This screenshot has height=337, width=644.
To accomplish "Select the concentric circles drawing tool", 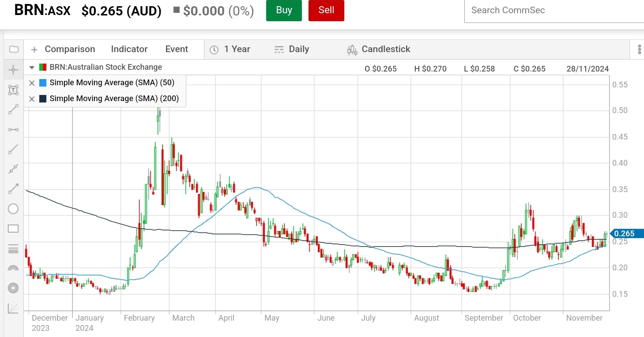I will pyautogui.click(x=13, y=288).
